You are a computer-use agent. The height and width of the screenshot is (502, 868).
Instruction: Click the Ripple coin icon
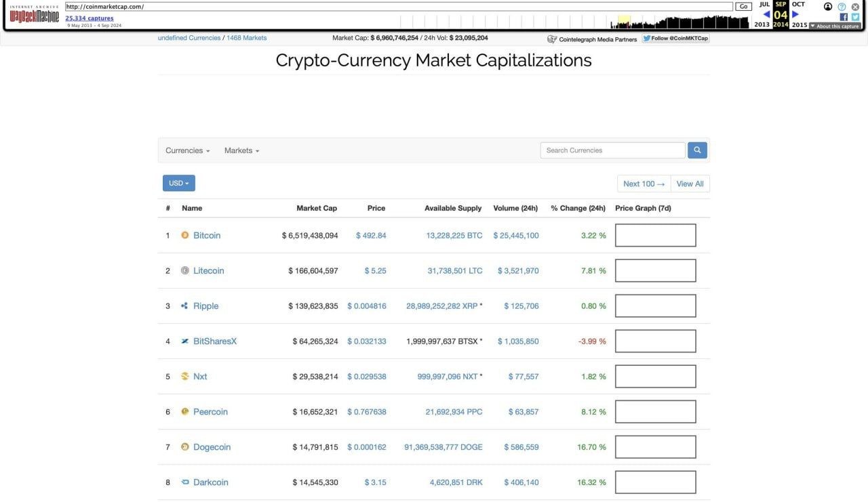click(x=185, y=306)
